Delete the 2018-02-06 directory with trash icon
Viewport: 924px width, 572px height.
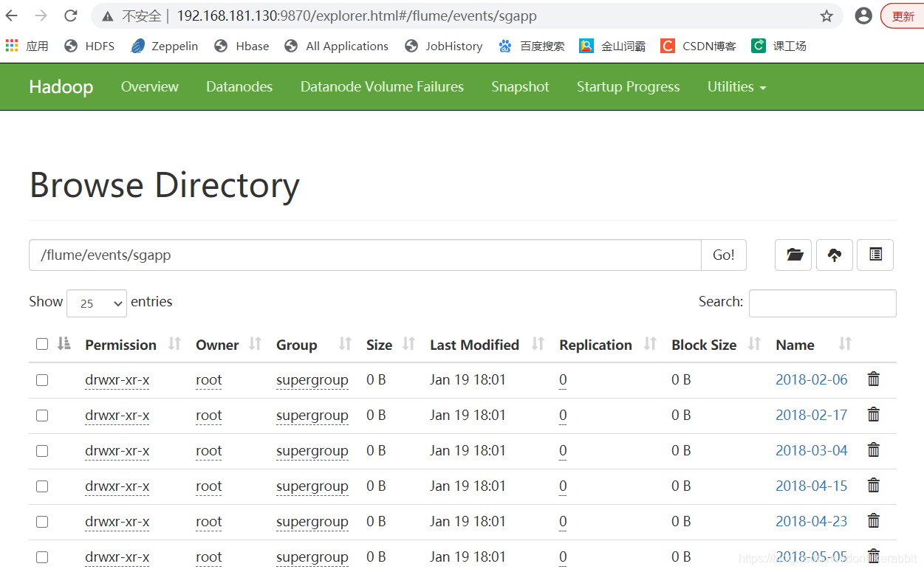tap(874, 379)
